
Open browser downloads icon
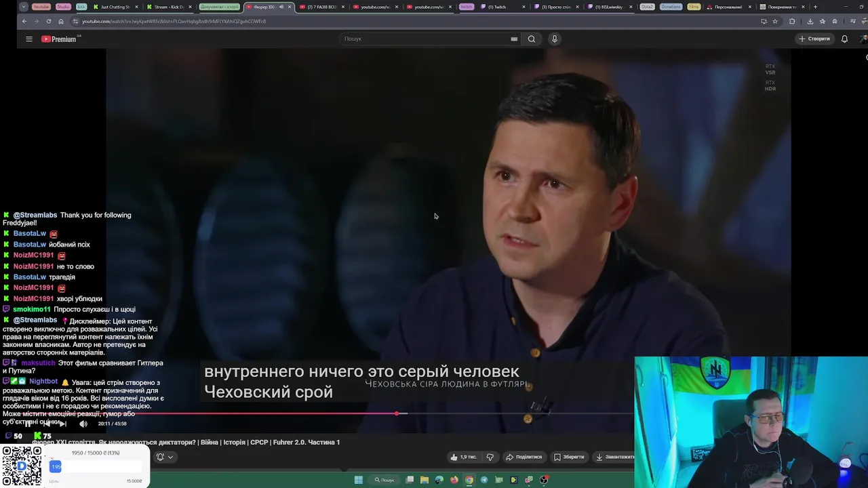810,21
